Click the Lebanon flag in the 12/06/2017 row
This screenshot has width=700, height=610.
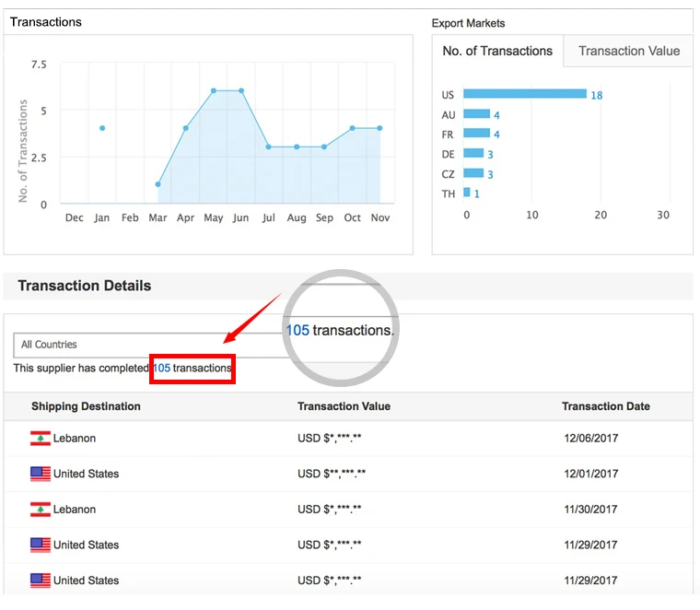pyautogui.click(x=40, y=439)
